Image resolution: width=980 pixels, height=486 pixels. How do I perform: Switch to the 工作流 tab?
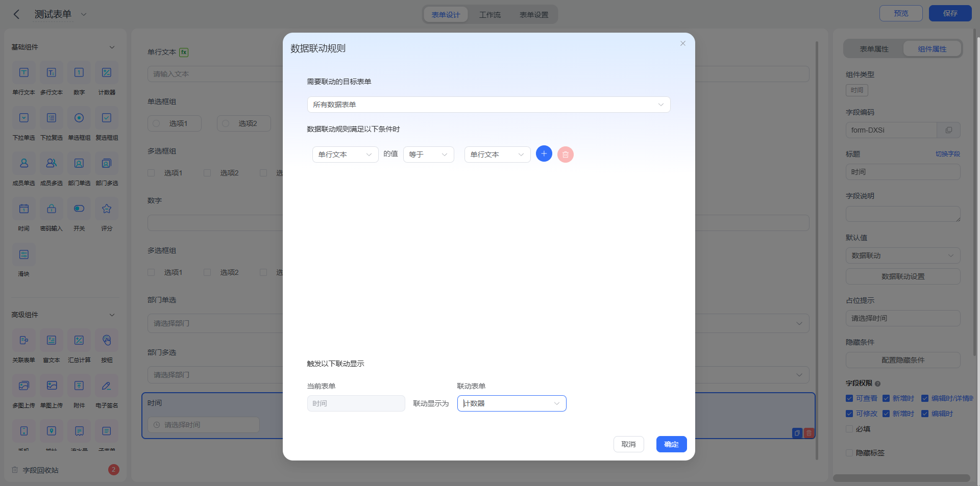pyautogui.click(x=490, y=15)
